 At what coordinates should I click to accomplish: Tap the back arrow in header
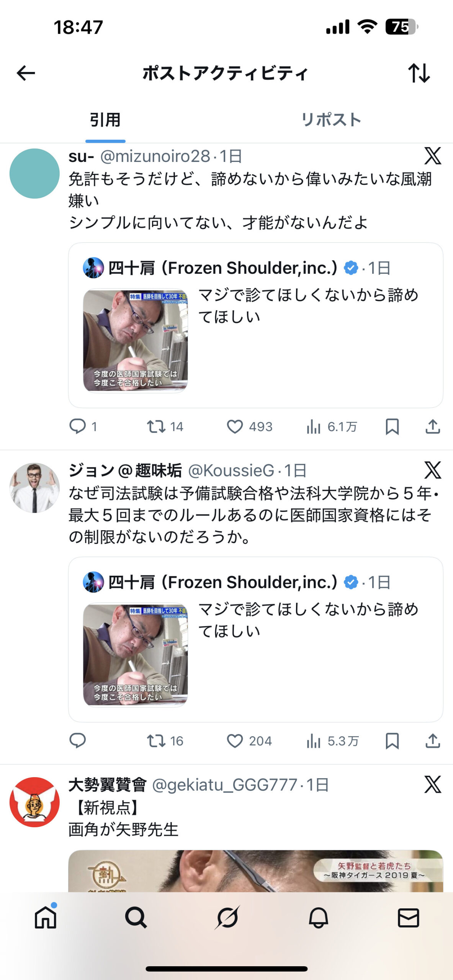[26, 73]
